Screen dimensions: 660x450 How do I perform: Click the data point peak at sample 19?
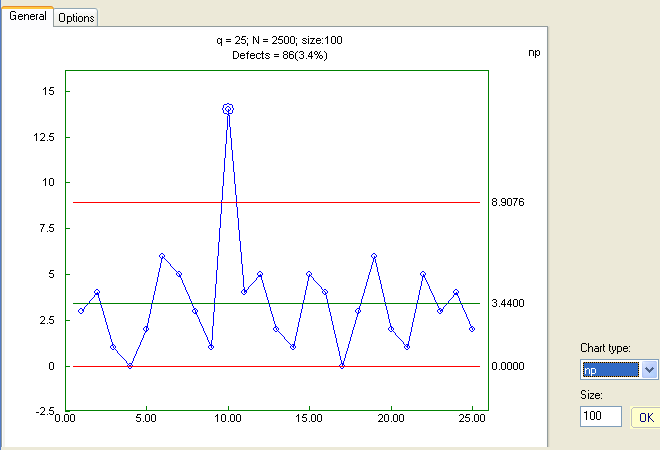(374, 256)
